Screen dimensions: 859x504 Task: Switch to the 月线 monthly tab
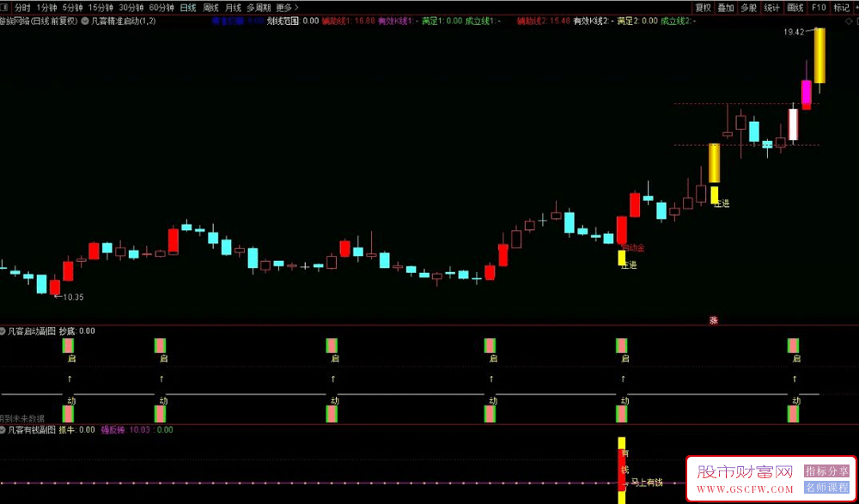(x=233, y=8)
